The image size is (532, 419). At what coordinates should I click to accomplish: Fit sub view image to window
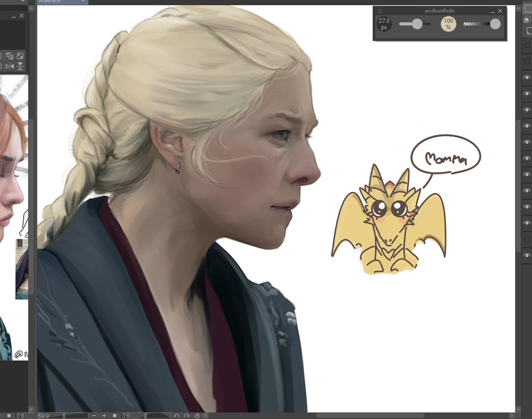coord(20,56)
